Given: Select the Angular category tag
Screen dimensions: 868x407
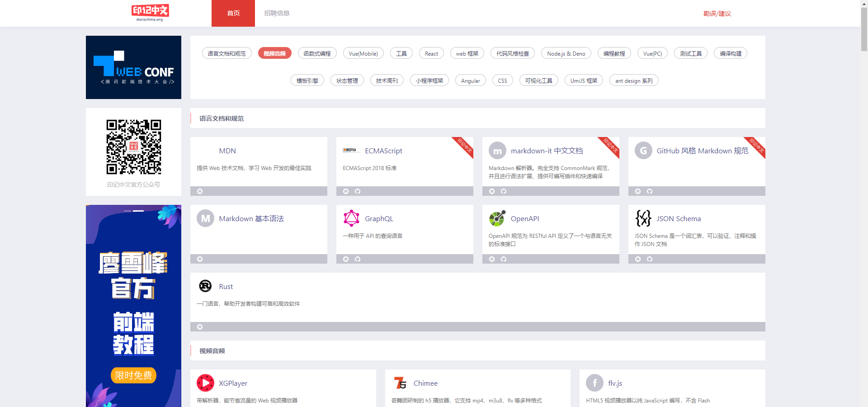Looking at the screenshot, I should (x=471, y=80).
